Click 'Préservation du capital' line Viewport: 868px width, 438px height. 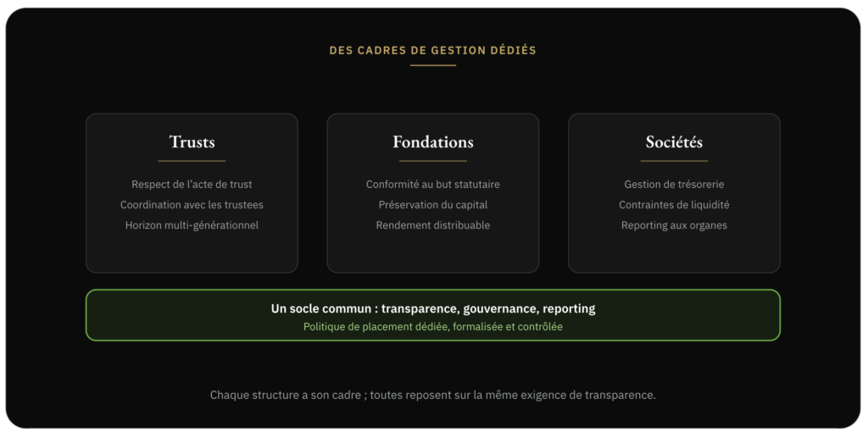tap(433, 205)
